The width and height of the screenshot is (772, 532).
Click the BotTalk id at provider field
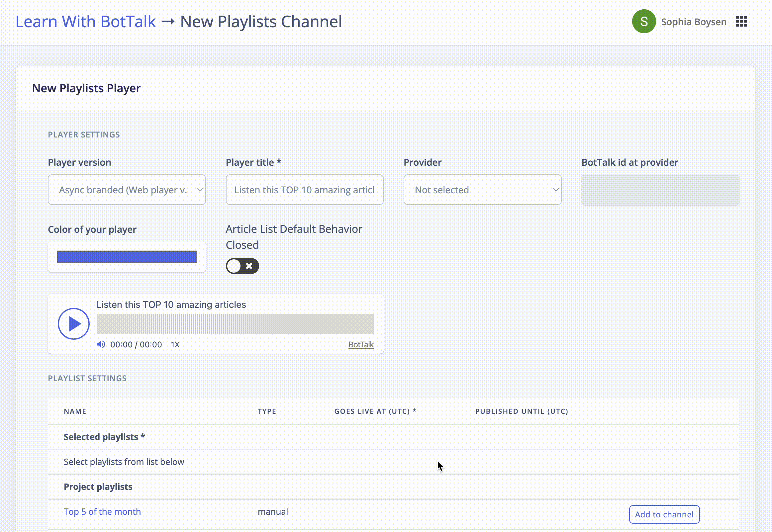pyautogui.click(x=660, y=190)
